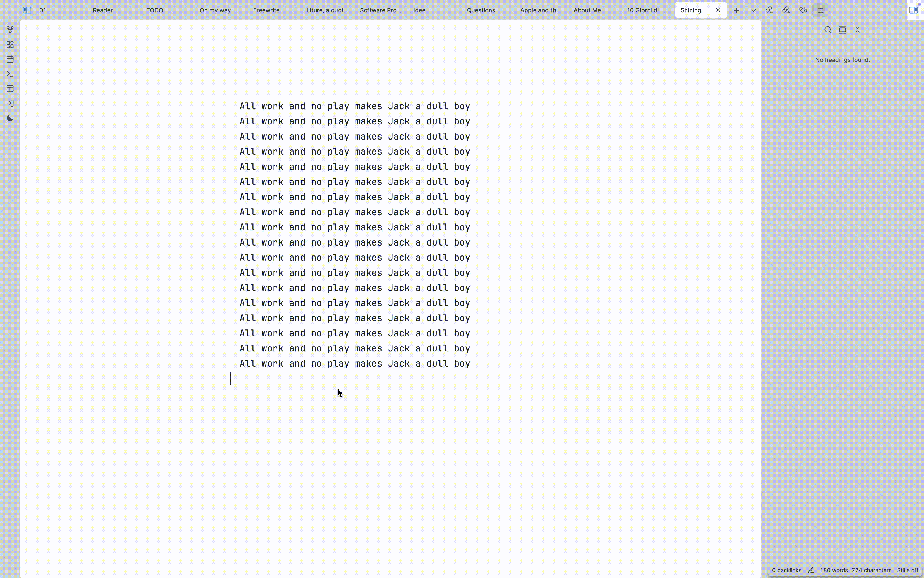Show the tags panel

(x=803, y=10)
